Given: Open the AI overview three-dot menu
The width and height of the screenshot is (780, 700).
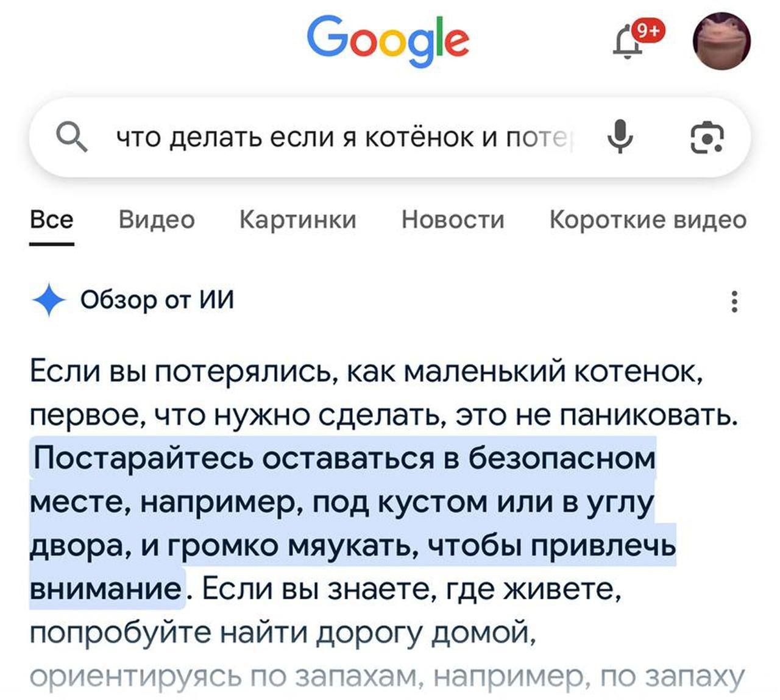Looking at the screenshot, I should [x=734, y=301].
